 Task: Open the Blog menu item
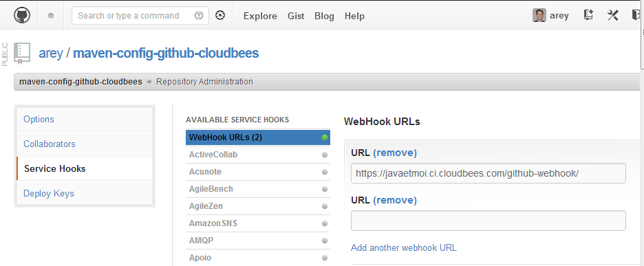click(x=324, y=16)
